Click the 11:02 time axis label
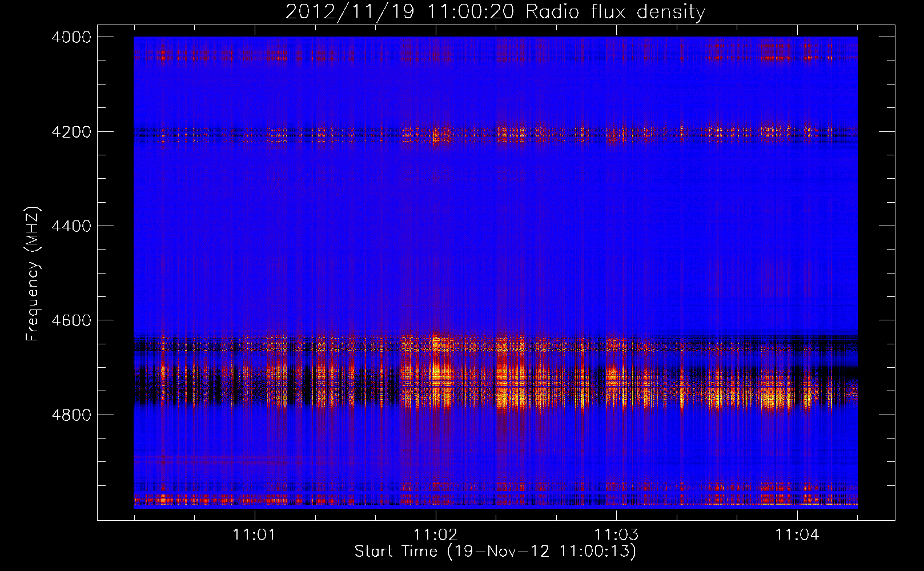Image resolution: width=924 pixels, height=571 pixels. pos(436,535)
